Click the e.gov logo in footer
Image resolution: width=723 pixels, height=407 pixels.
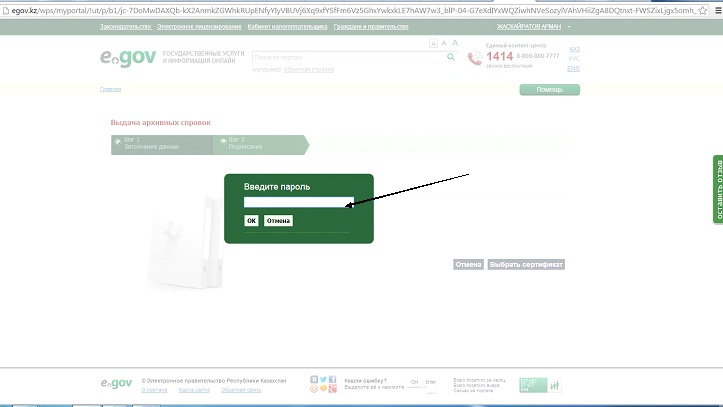pyautogui.click(x=116, y=384)
